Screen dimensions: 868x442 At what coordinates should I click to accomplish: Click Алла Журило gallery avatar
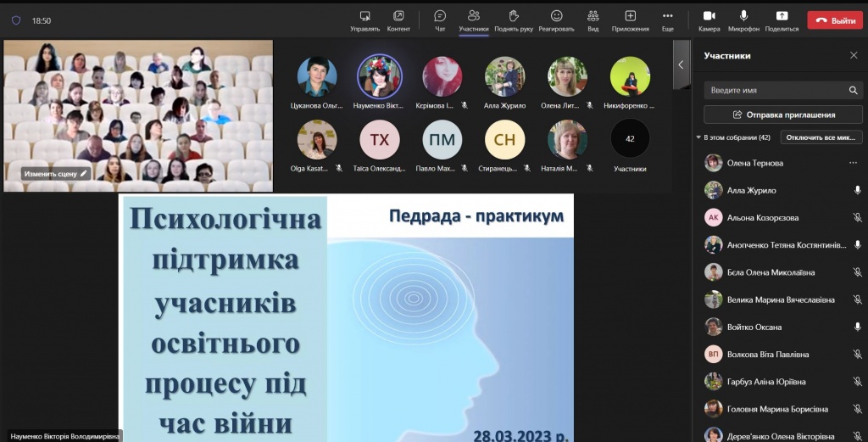point(505,76)
